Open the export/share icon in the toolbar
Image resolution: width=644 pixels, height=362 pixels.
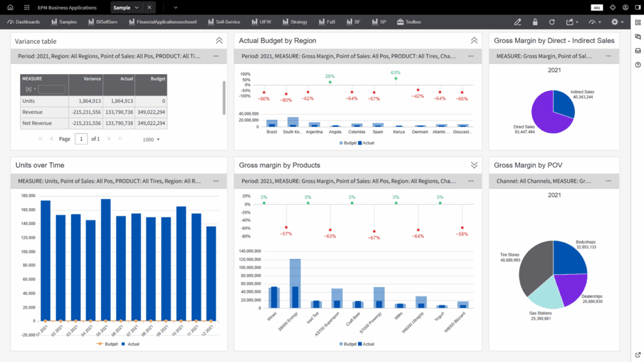click(570, 21)
